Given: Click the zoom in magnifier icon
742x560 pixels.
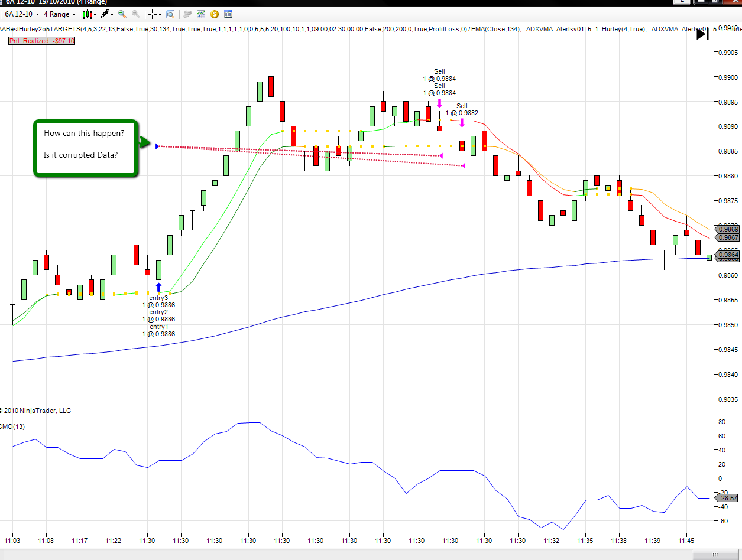Looking at the screenshot, I should tap(122, 14).
